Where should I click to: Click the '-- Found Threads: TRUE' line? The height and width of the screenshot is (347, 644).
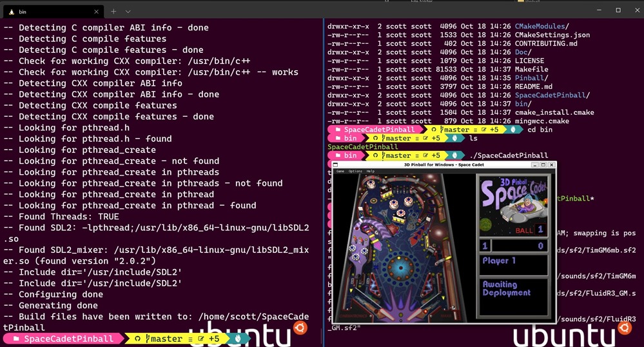click(x=62, y=217)
